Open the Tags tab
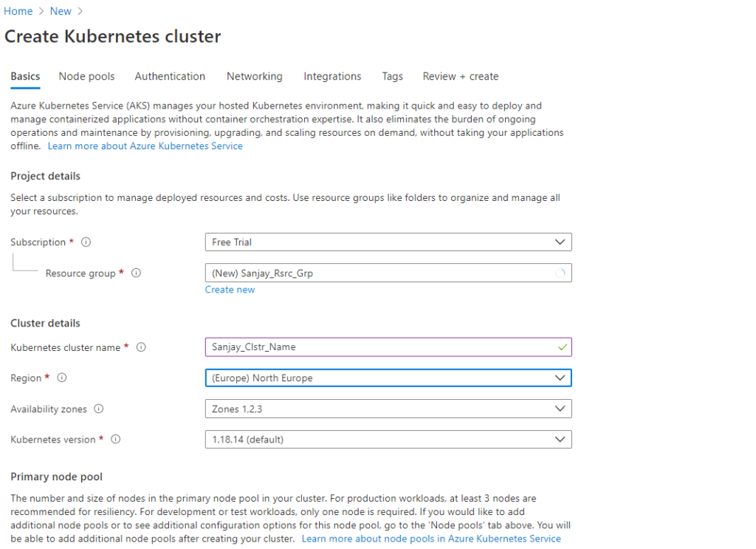Screen dimensions: 756x549 pos(393,76)
